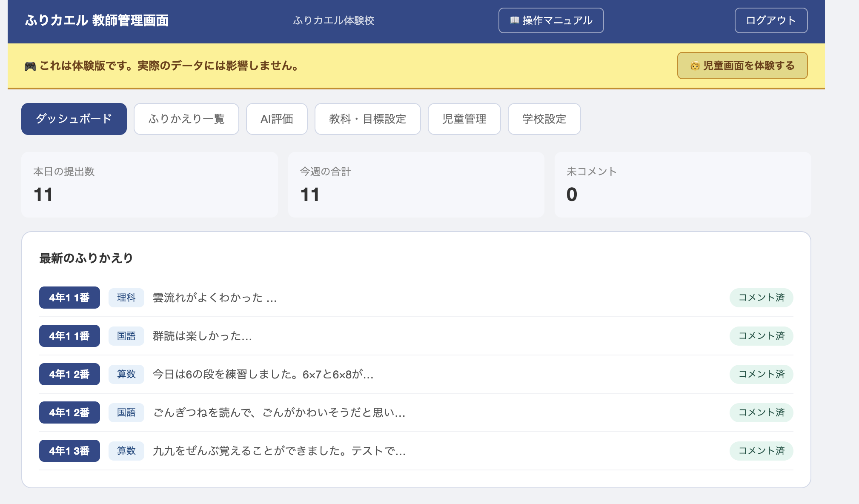Click コメント済 badge on ごんぎつね entry
The width and height of the screenshot is (859, 504).
[x=761, y=412]
